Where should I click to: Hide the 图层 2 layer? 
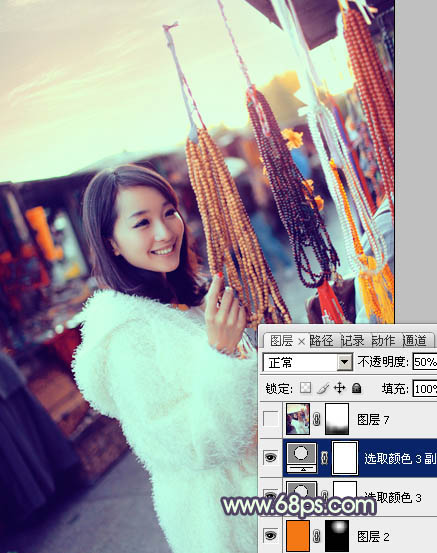271,536
